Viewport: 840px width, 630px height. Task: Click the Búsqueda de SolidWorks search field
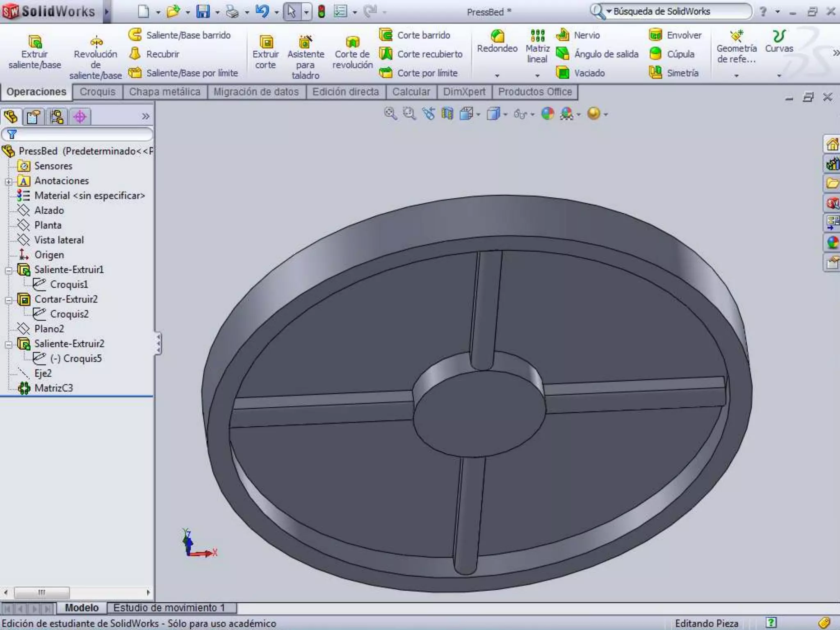coord(677,11)
